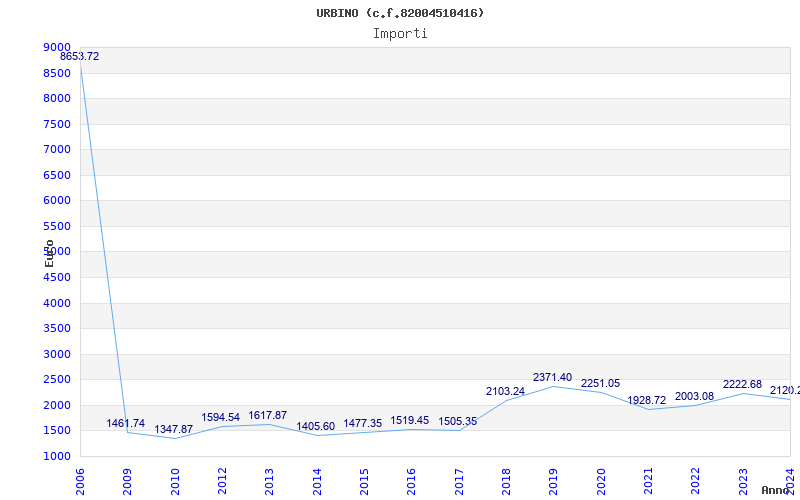Viewport: 800px width, 500px height.
Task: Click the 2222.68 data point
Action: (742, 385)
